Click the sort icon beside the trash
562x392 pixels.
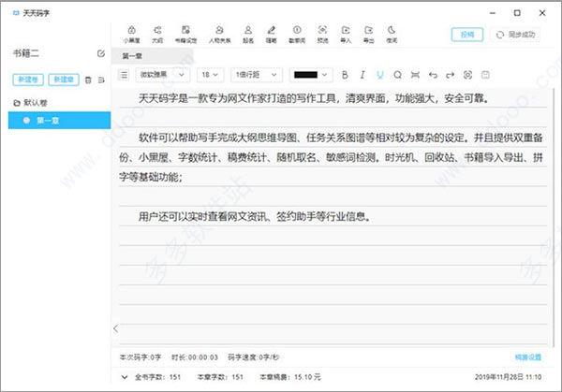[101, 80]
